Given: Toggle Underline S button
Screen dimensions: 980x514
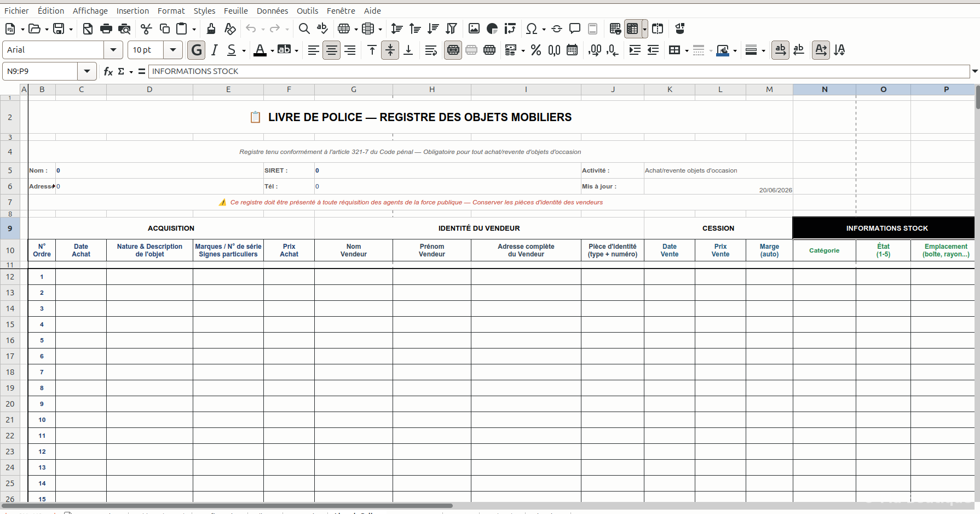Looking at the screenshot, I should 232,50.
